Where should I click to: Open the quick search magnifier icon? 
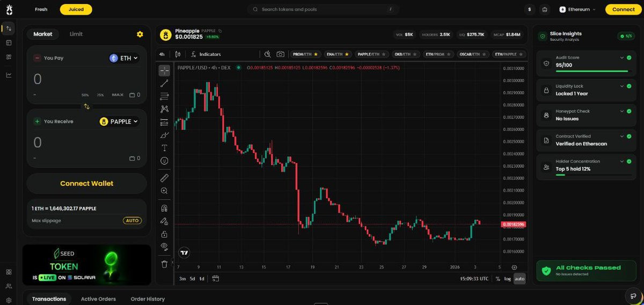click(267, 54)
